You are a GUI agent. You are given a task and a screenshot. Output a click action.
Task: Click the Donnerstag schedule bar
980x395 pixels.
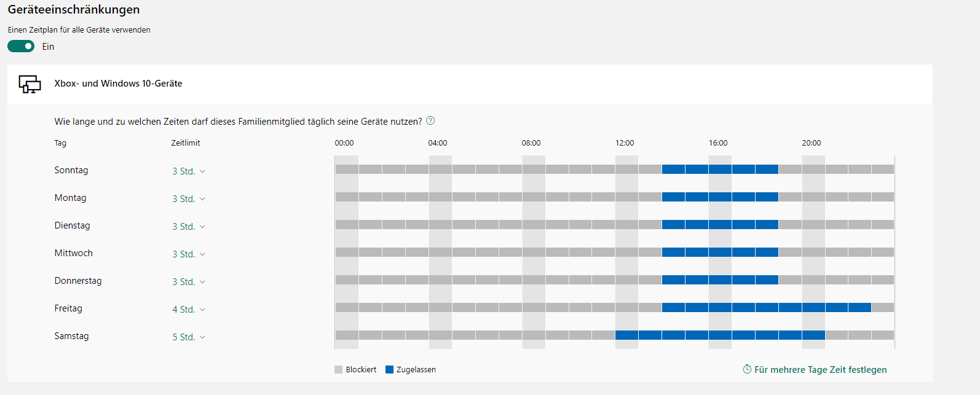click(615, 280)
